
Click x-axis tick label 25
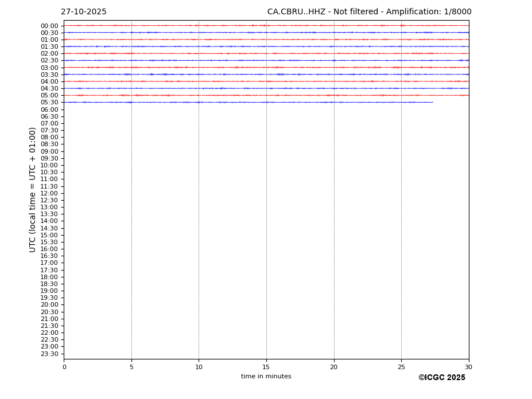(x=401, y=367)
